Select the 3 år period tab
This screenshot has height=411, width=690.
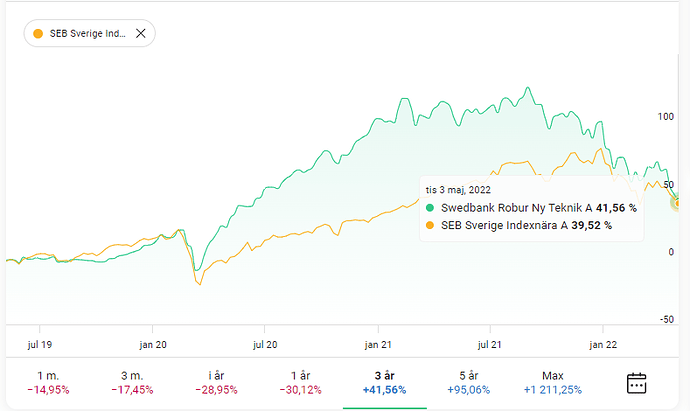[x=385, y=382]
